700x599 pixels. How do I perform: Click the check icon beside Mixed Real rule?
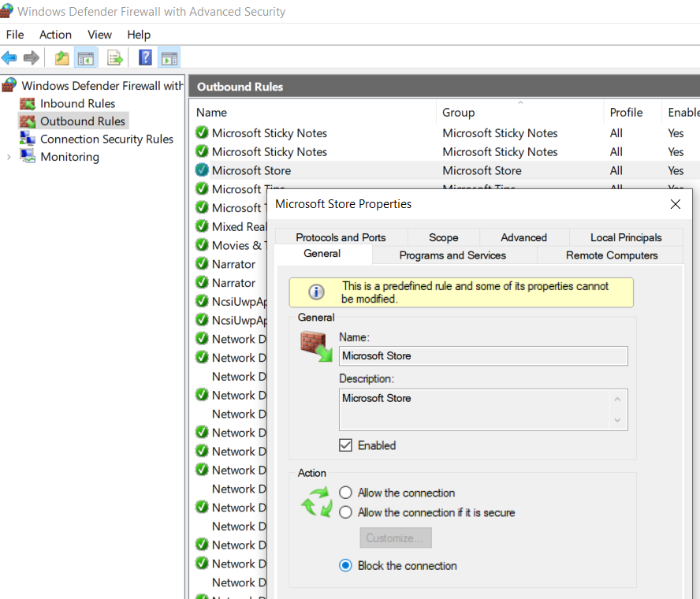(202, 226)
